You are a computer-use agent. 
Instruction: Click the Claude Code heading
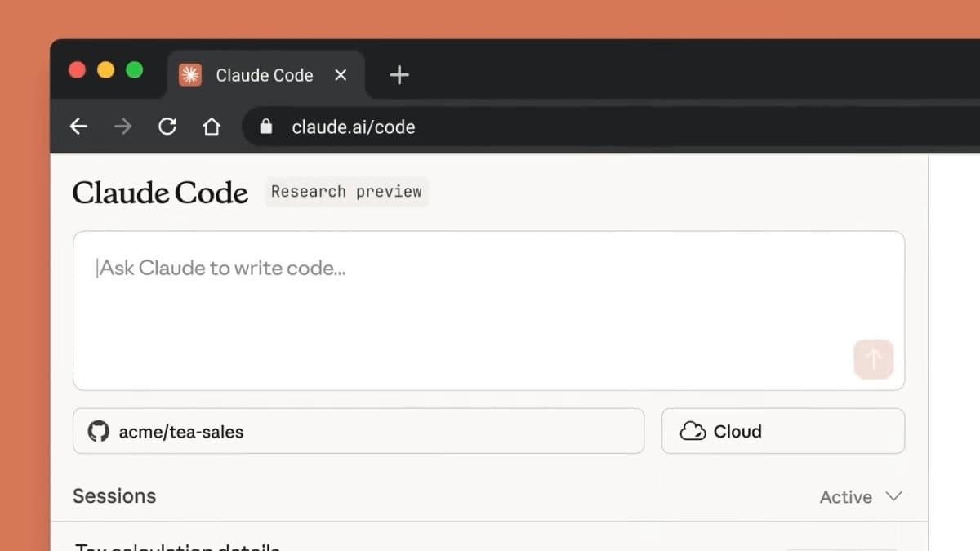tap(159, 193)
